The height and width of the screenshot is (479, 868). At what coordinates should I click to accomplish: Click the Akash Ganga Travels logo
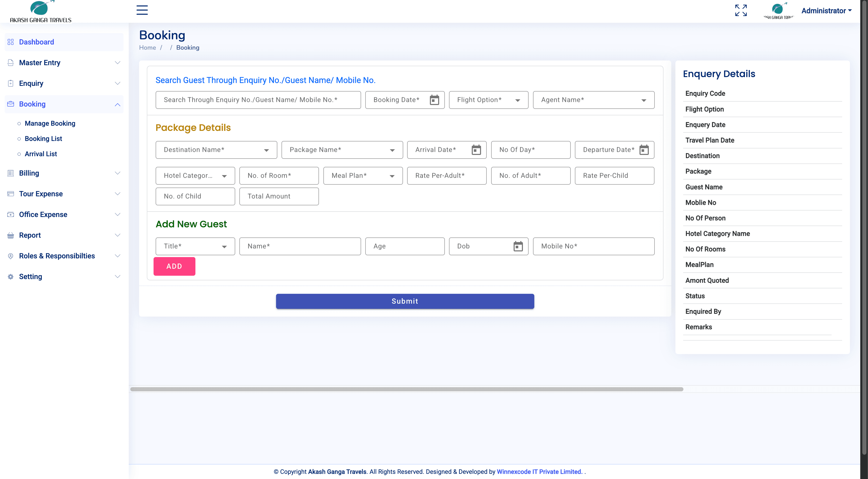(x=41, y=11)
